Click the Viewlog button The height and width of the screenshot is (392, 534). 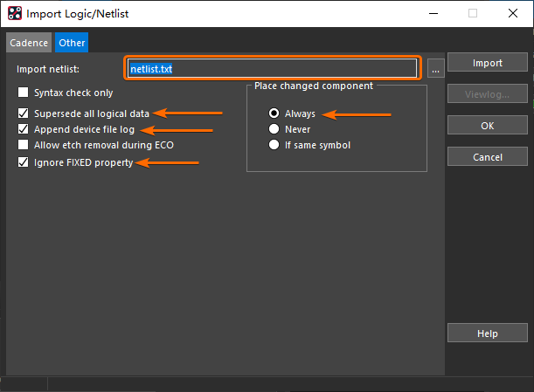point(487,94)
